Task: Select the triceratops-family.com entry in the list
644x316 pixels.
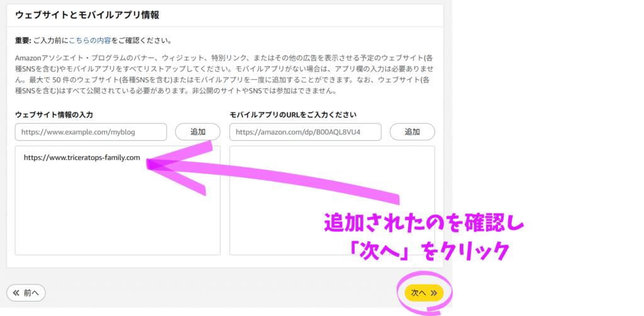Action: 82,158
